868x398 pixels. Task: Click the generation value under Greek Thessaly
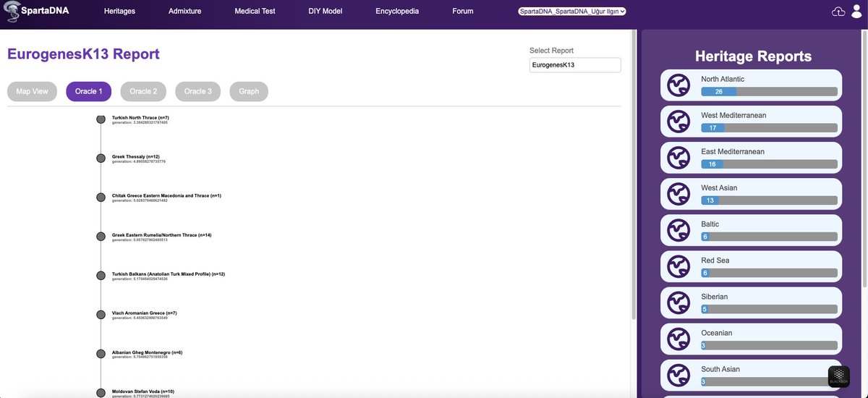139,161
